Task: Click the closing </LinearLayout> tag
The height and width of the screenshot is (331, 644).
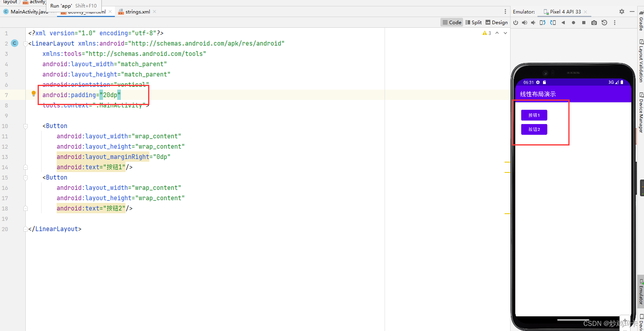Action: [x=55, y=229]
